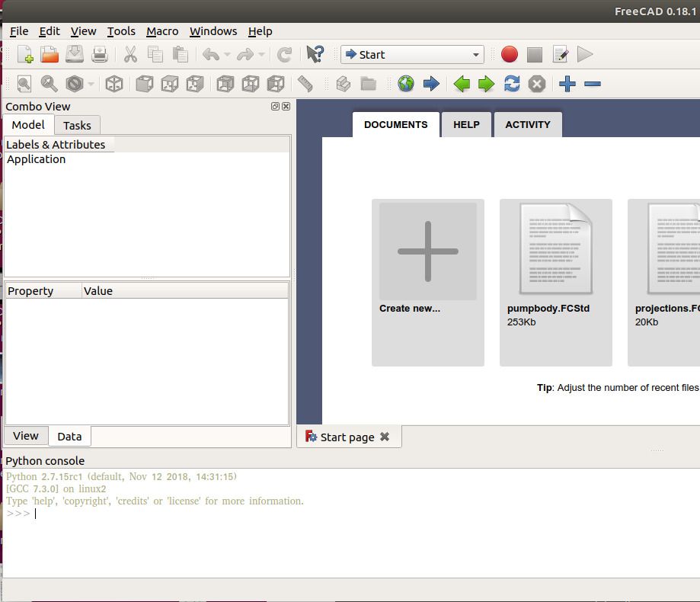
Task: Switch to the rear view cube
Action: [x=225, y=84]
